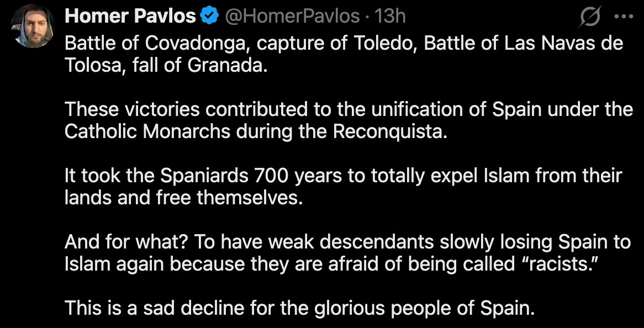Click the blue verified checkmark badge

(209, 17)
